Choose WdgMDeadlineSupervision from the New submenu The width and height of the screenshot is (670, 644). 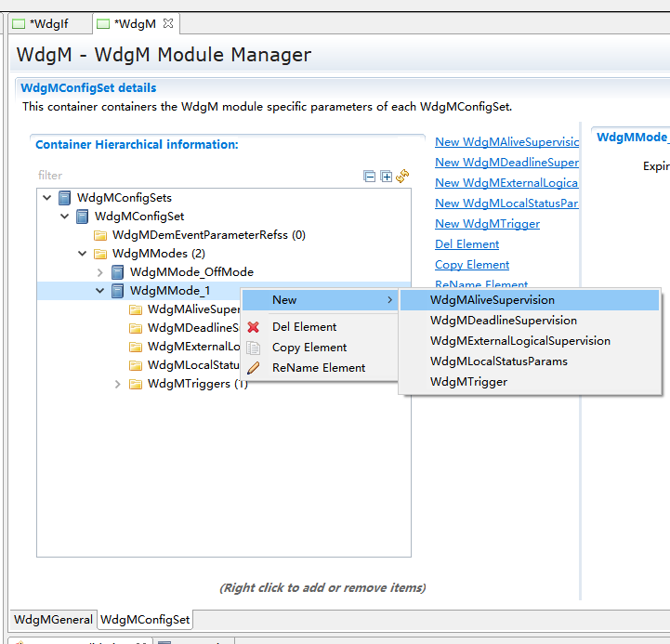pos(503,321)
